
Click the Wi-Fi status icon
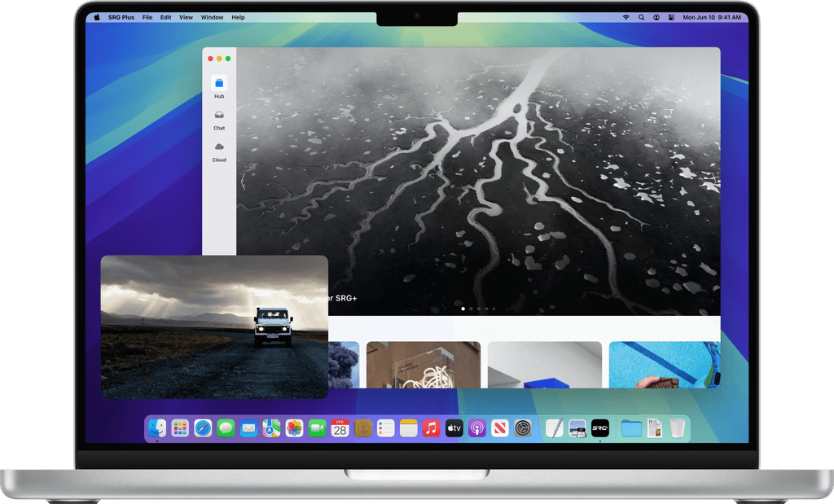(x=626, y=17)
